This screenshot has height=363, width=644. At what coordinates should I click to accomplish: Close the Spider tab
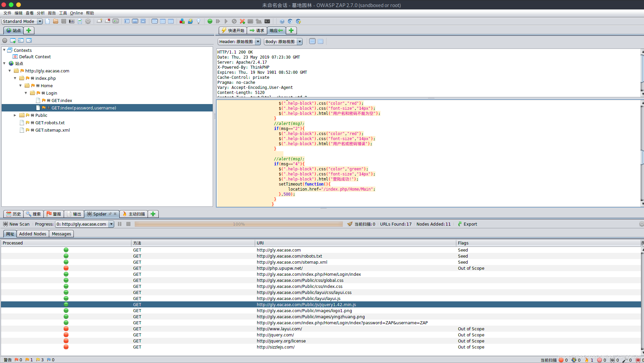(115, 214)
